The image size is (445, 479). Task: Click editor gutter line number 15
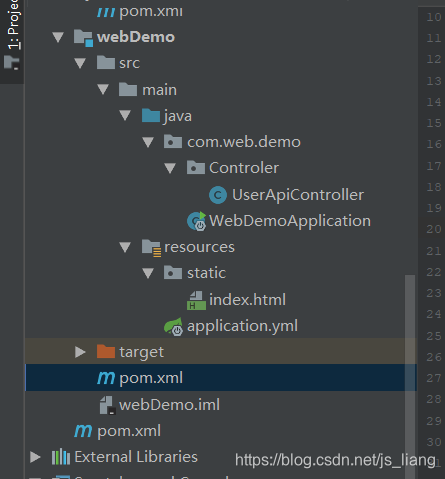(434, 123)
